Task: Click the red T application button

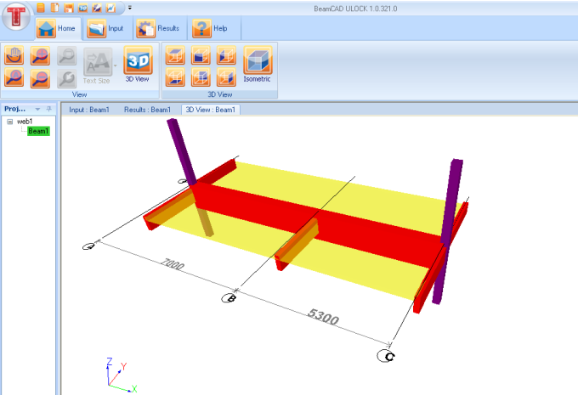Action: (x=16, y=16)
